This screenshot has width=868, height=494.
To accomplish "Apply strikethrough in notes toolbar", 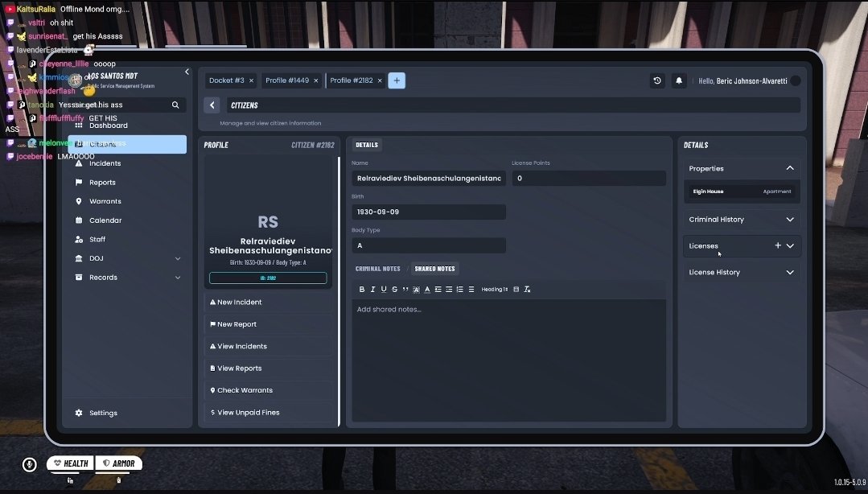I will 394,289.
